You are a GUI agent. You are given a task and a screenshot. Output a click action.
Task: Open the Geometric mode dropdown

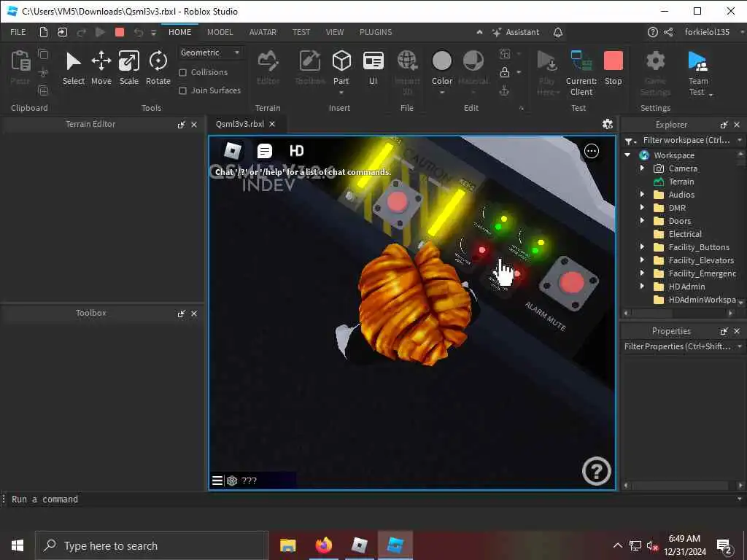tap(210, 52)
